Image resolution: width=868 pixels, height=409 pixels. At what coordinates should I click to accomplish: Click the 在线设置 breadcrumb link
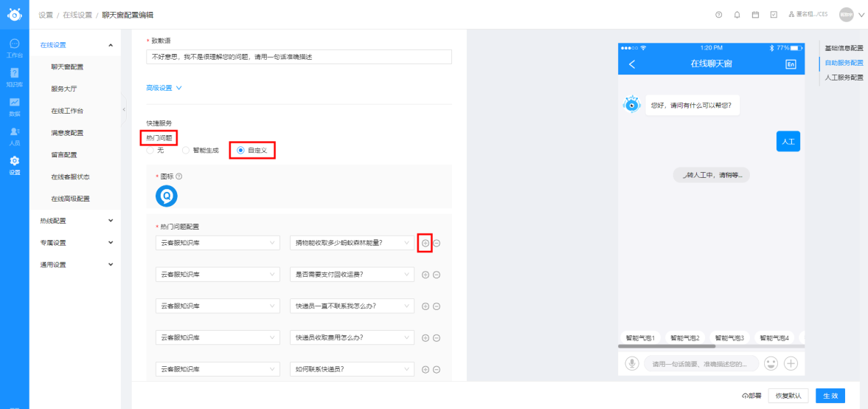click(x=77, y=15)
